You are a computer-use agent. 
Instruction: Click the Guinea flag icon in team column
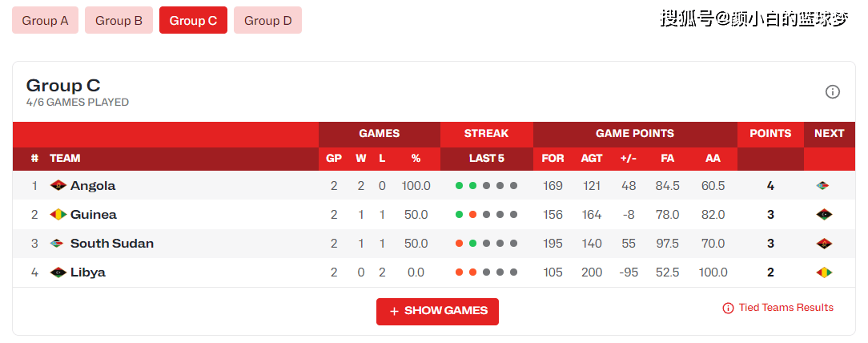pos(58,215)
